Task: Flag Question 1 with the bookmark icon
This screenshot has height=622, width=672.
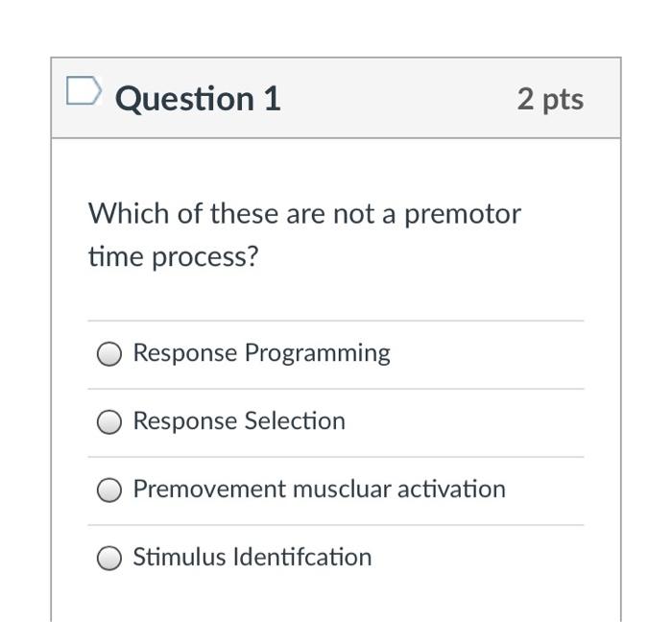Action: [84, 90]
